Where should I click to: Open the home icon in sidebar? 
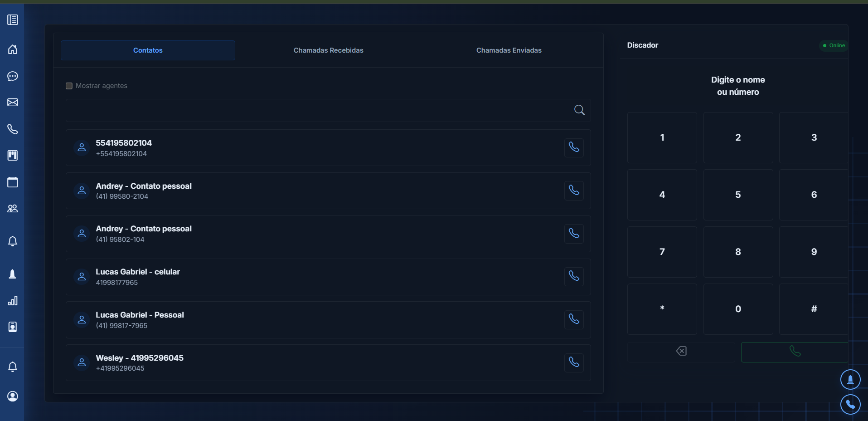13,49
